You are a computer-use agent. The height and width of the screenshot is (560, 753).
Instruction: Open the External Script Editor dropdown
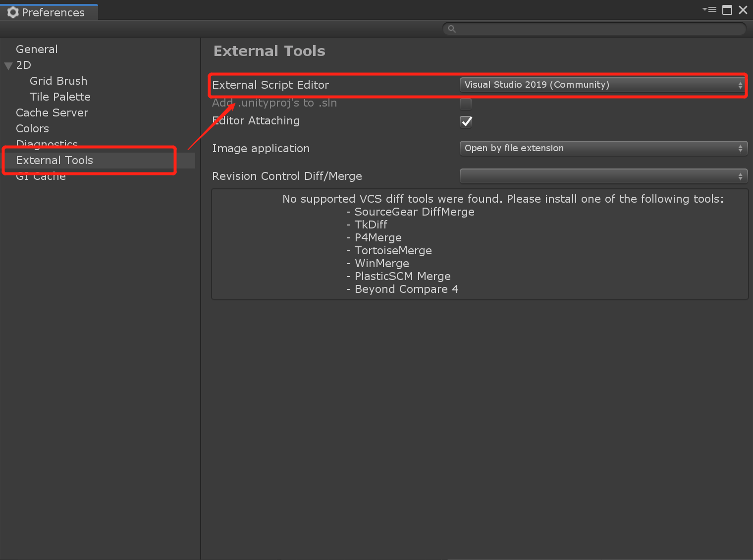602,85
